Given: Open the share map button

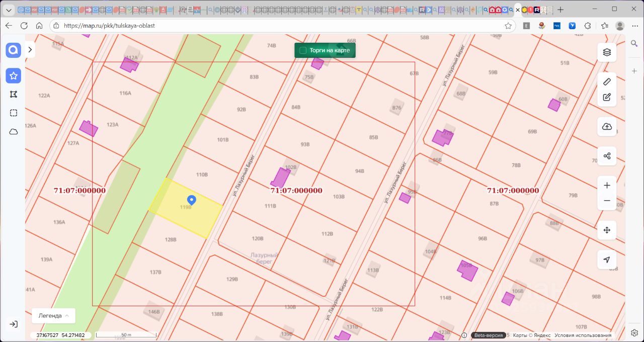Looking at the screenshot, I should click(x=607, y=156).
